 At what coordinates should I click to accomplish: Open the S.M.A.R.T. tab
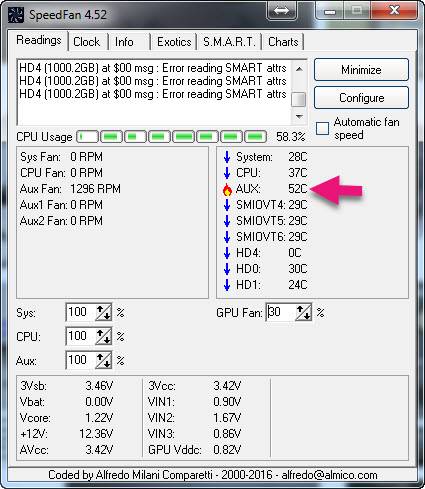[229, 42]
